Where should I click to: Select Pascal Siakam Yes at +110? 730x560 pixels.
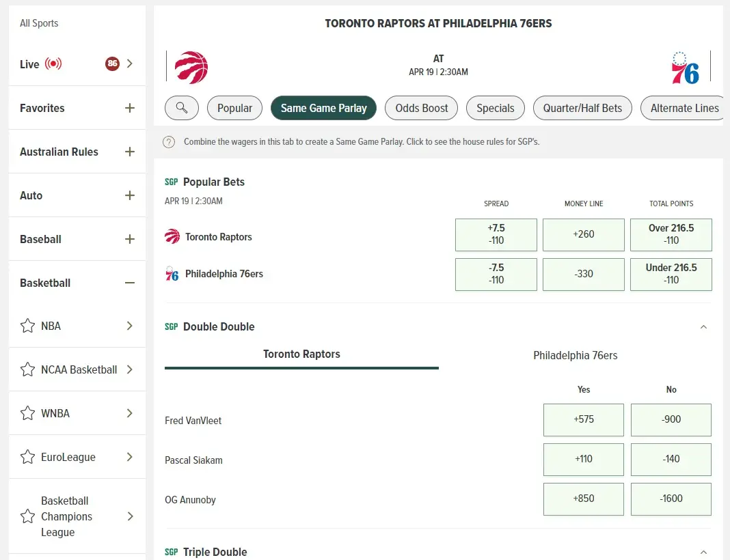point(583,459)
